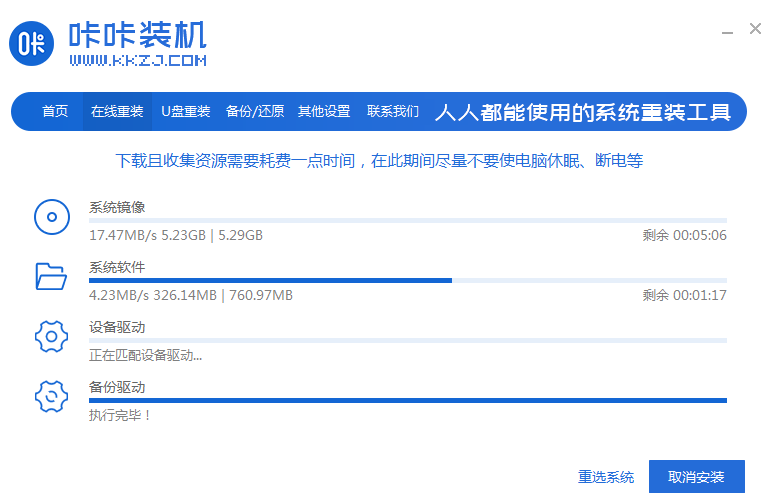
Task: Select the 备份/还原 tab
Action: pyautogui.click(x=255, y=111)
